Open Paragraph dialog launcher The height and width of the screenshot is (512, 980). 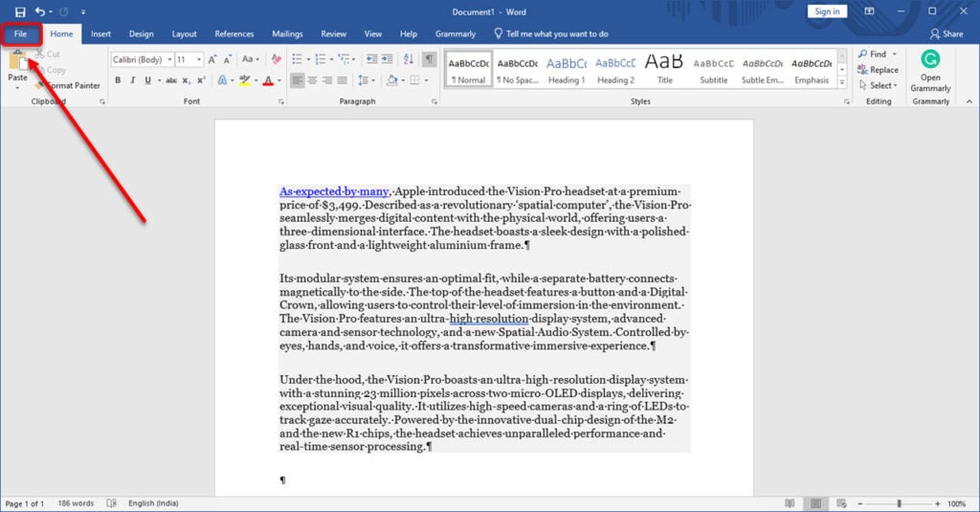click(x=434, y=101)
